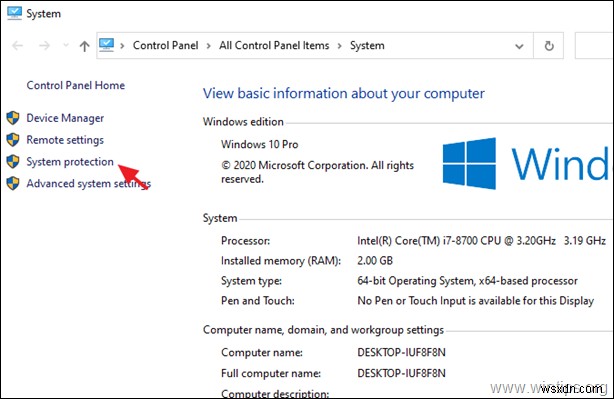The image size is (614, 399).
Task: Select System in the breadcrumb
Action: [367, 46]
